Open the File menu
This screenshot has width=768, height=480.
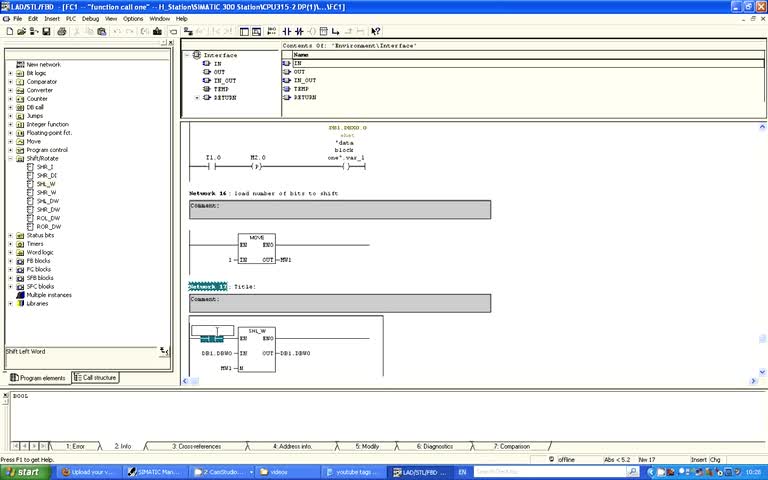pos(18,19)
